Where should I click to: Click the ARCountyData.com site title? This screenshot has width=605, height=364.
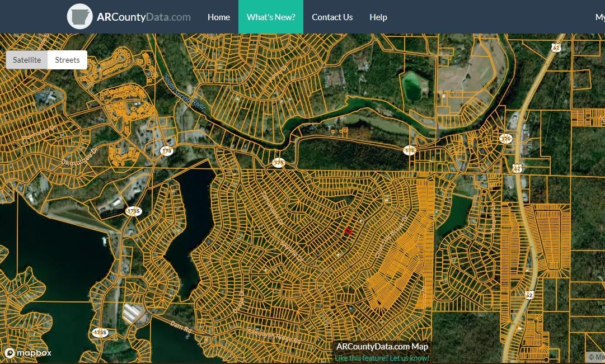[143, 17]
